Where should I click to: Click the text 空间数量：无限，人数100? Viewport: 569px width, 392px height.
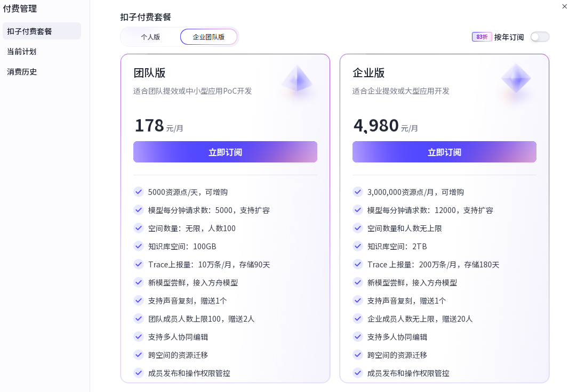click(x=192, y=228)
